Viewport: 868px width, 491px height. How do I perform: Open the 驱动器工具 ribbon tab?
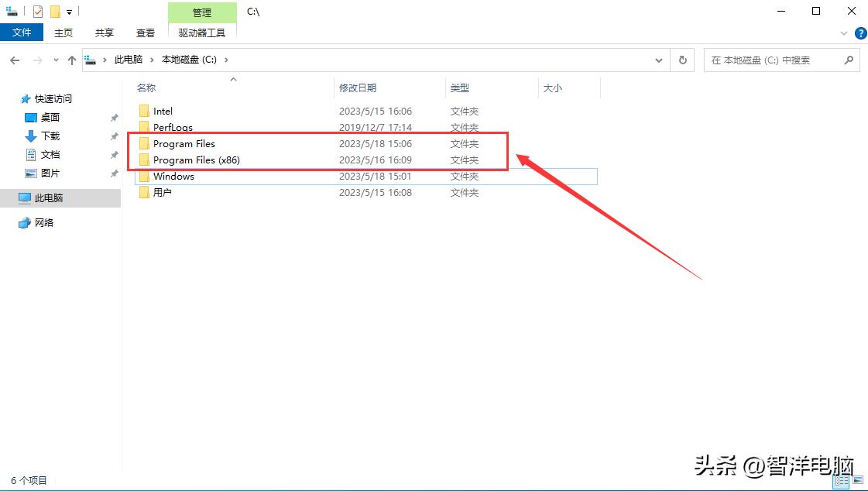coord(201,33)
